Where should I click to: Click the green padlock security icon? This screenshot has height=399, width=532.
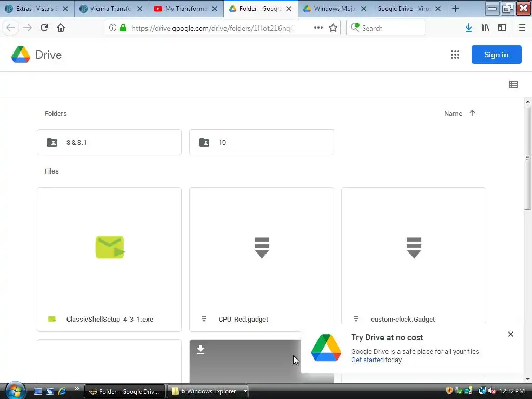(123, 28)
